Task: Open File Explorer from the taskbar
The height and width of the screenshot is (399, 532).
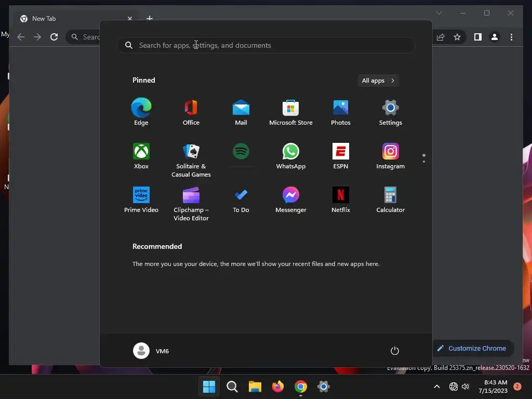Action: 255,387
